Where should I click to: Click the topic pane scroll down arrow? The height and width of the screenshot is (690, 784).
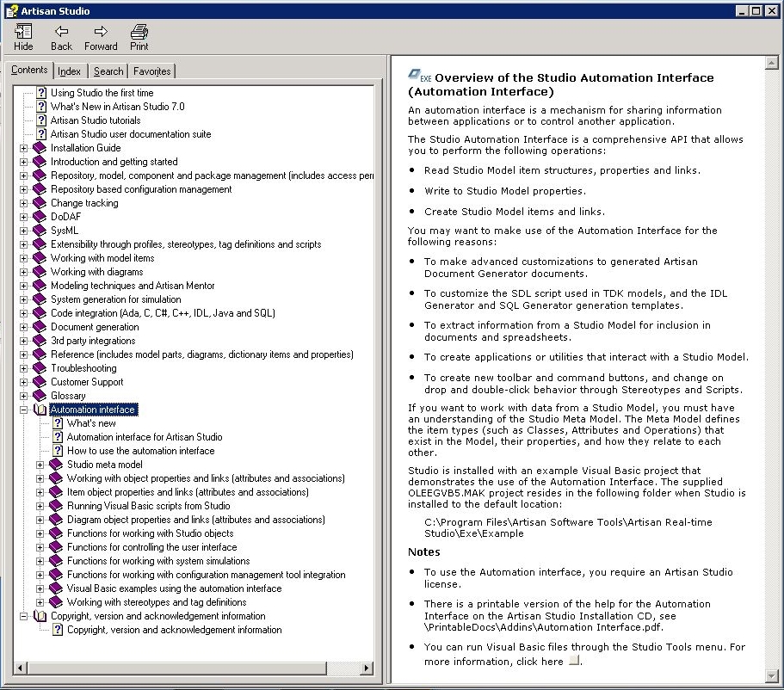771,676
